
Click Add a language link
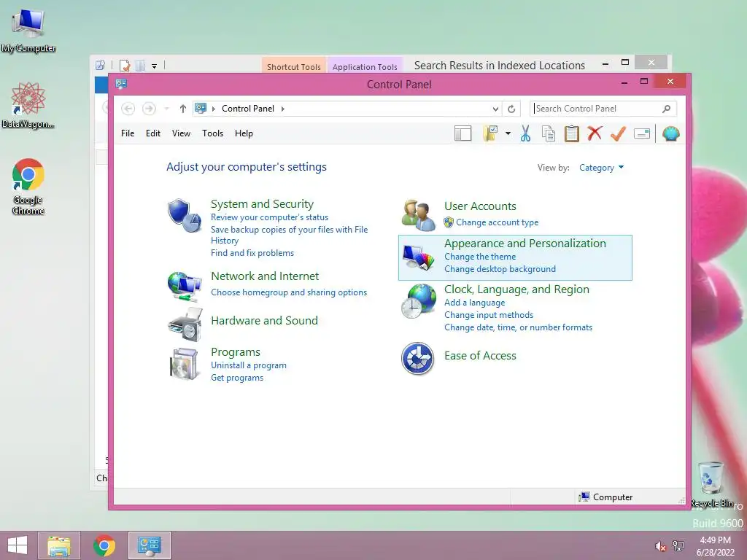[x=474, y=303]
